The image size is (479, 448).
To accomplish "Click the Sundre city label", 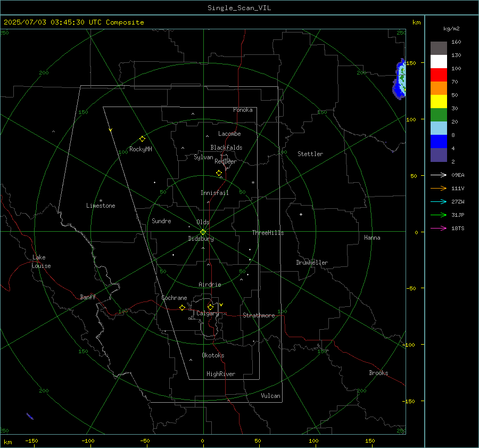I will coord(161,221).
